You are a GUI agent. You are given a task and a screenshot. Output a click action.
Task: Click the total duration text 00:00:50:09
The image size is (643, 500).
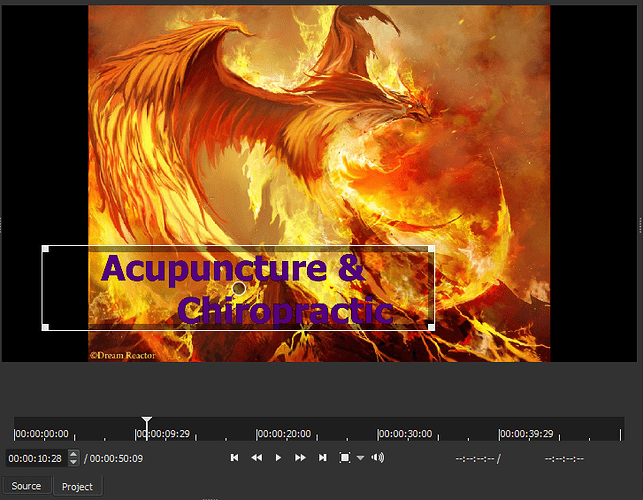click(116, 459)
